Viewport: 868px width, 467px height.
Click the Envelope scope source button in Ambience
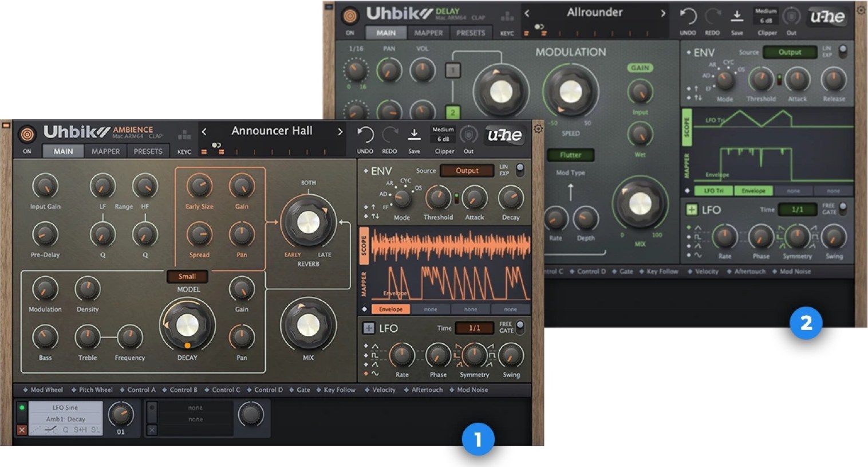(x=390, y=309)
